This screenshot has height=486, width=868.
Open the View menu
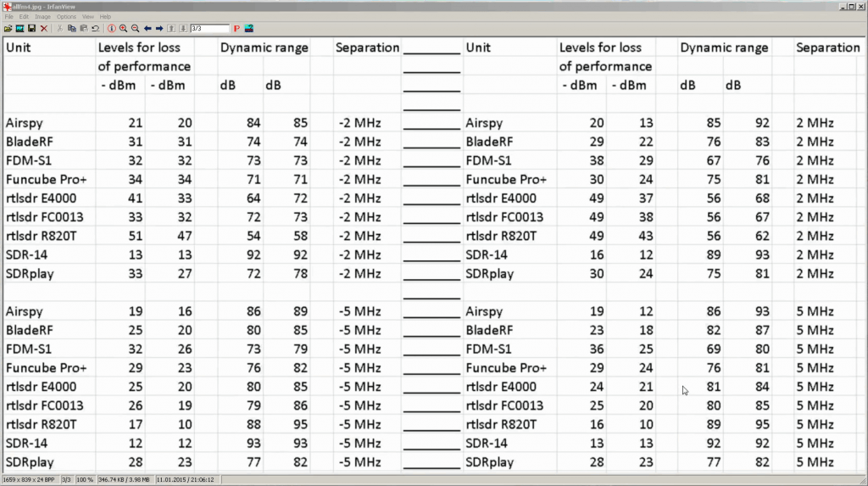coord(88,17)
